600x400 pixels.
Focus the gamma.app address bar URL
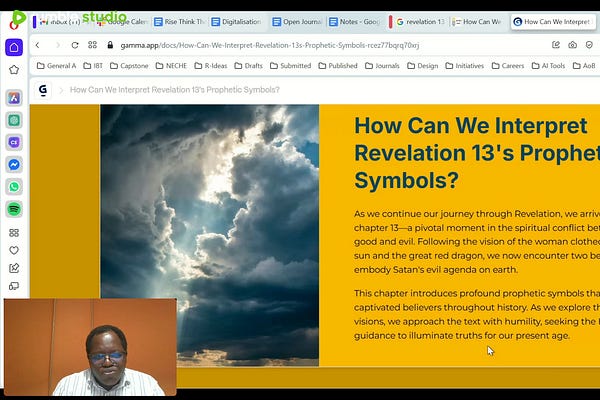coord(269,45)
